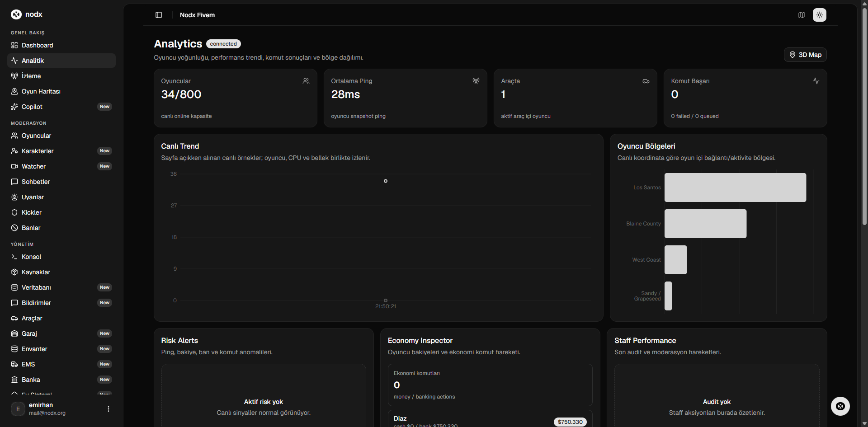Click the Araçlar car icon
This screenshot has height=427, width=868.
pos(14,318)
